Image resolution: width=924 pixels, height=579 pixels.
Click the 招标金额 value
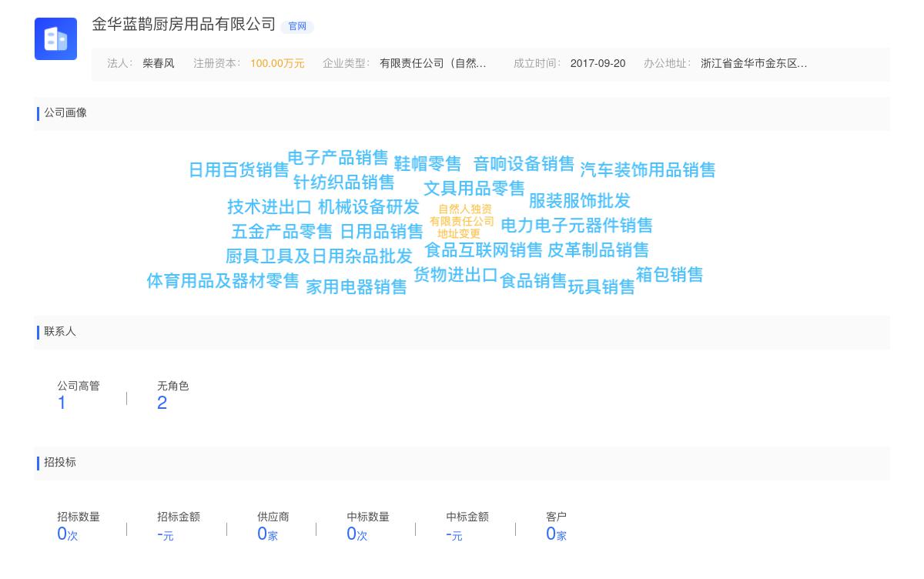point(166,534)
